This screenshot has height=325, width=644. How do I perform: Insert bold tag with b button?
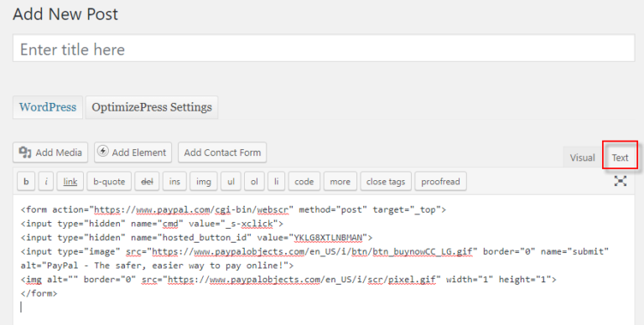click(x=26, y=182)
